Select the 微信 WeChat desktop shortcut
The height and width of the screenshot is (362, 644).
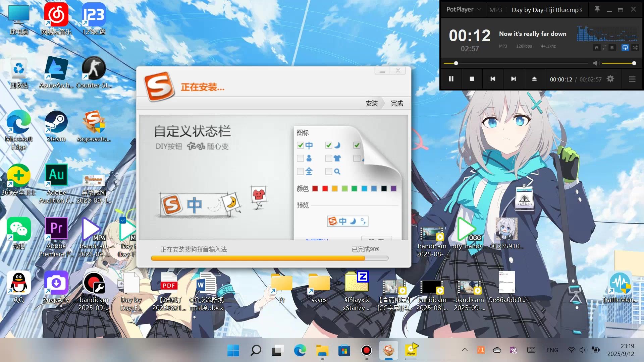[x=19, y=234]
